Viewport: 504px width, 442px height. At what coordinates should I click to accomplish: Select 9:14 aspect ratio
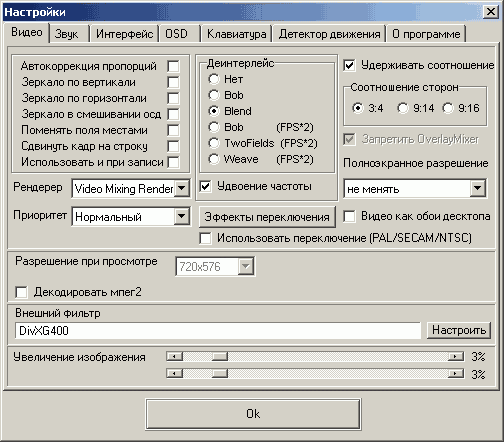pos(403,108)
